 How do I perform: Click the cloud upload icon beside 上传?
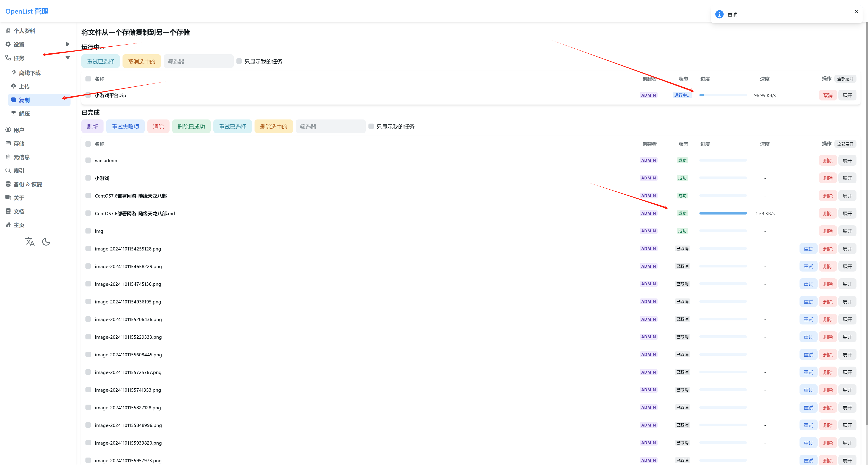pyautogui.click(x=14, y=86)
